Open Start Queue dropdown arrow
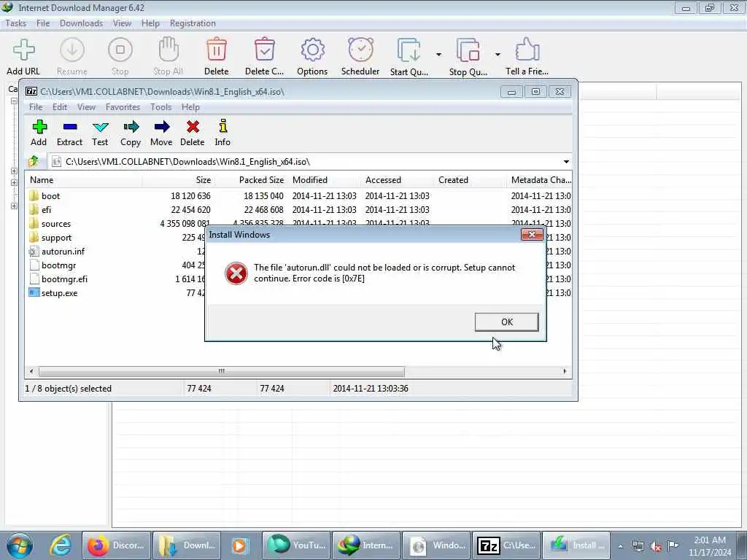This screenshot has width=747, height=560. tap(438, 54)
